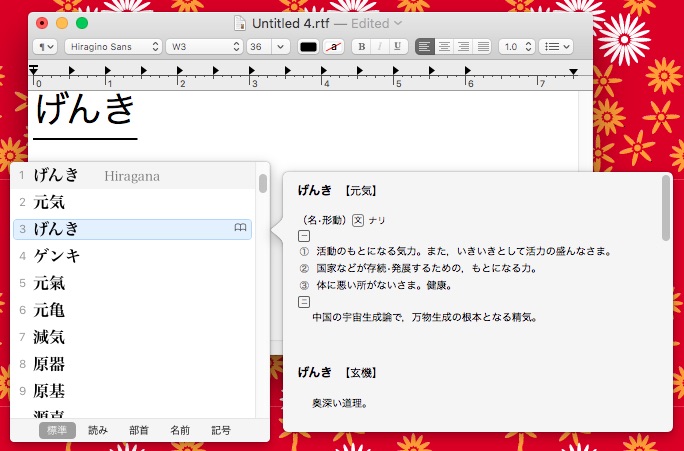
Task: Click the document icon in title bar
Action: 239,24
